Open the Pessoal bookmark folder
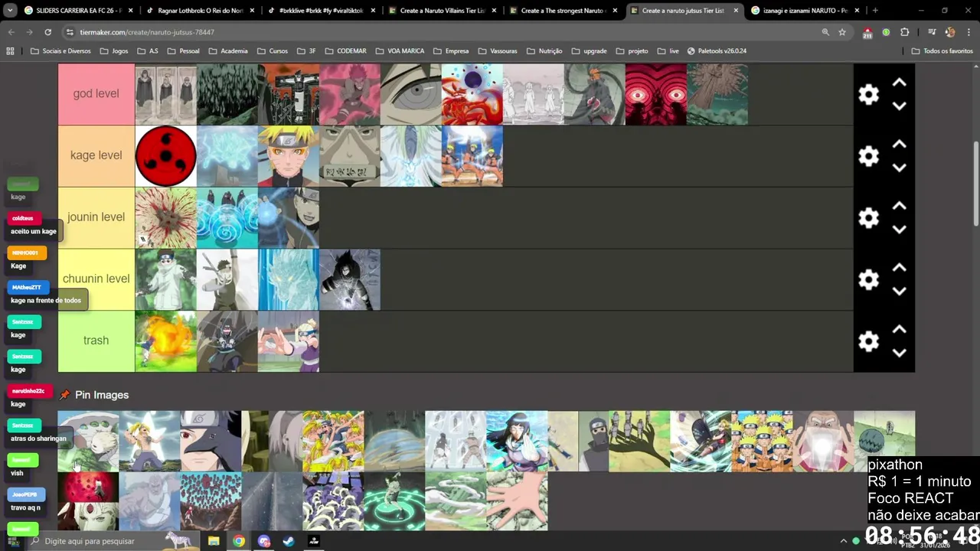Image resolution: width=980 pixels, height=551 pixels. pos(183,51)
